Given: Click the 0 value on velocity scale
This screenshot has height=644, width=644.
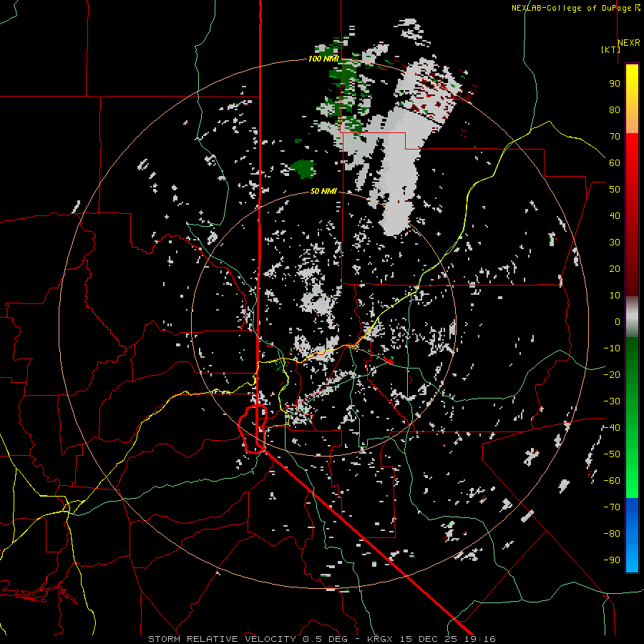Looking at the screenshot, I should coord(618,321).
